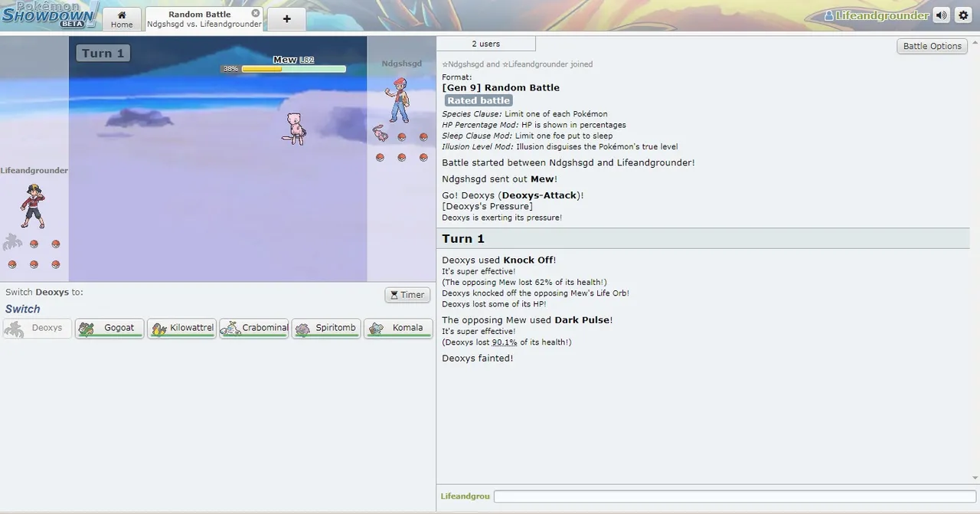Focus the chat message input box
This screenshot has height=514, width=980.
point(734,496)
